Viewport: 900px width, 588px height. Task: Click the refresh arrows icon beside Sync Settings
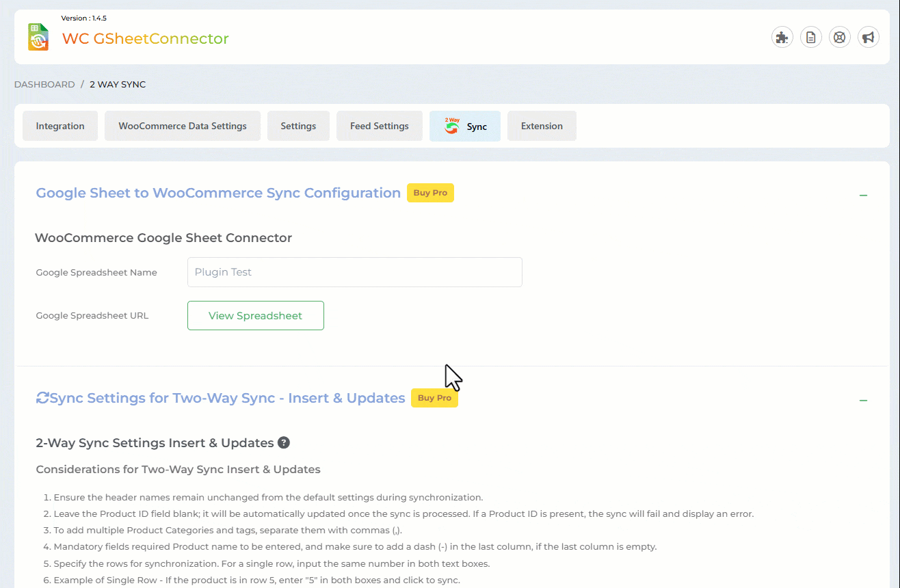pyautogui.click(x=42, y=398)
